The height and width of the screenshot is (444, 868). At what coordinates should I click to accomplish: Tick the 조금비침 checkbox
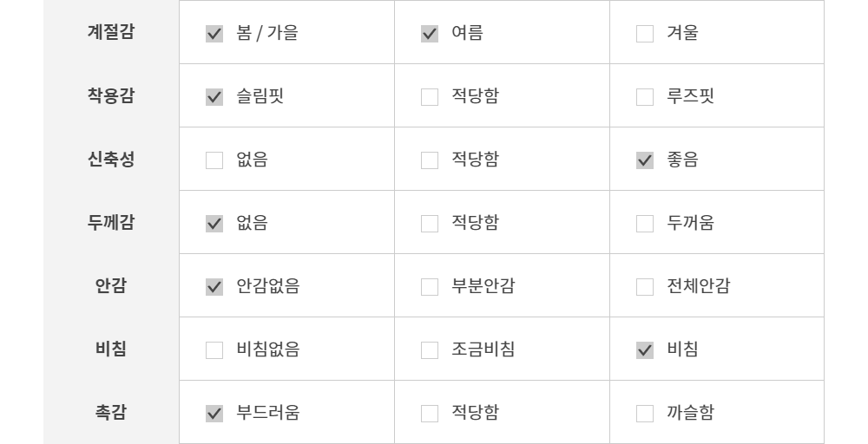[x=430, y=351]
